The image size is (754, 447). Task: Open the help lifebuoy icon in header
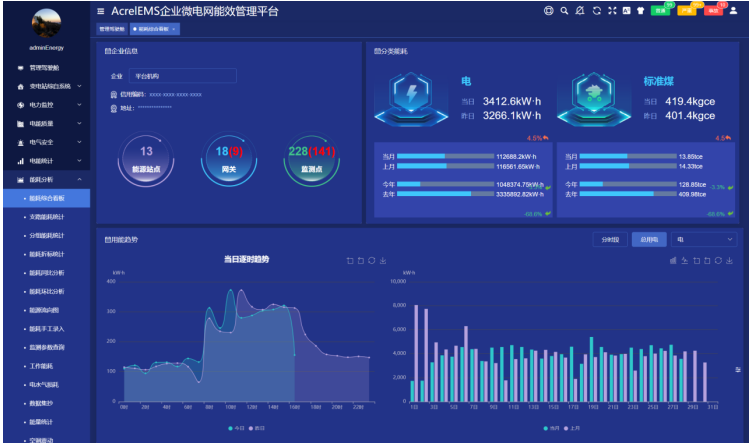click(x=548, y=11)
